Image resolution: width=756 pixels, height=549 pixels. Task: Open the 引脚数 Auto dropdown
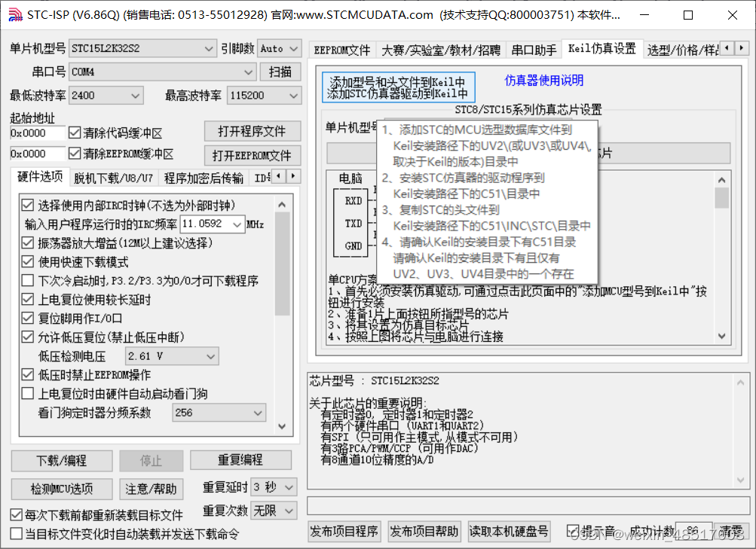[x=280, y=48]
